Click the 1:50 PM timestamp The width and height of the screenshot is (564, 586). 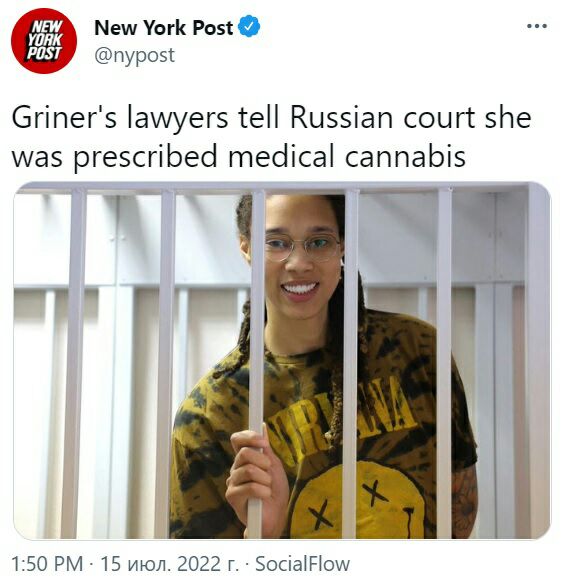point(47,564)
